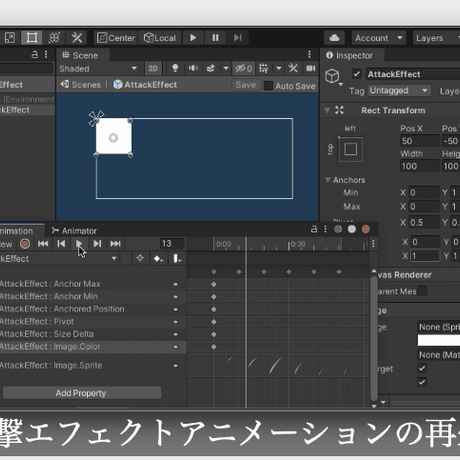Select Anchor Max property row
Viewport: 460px width, 460px height.
pos(93,284)
